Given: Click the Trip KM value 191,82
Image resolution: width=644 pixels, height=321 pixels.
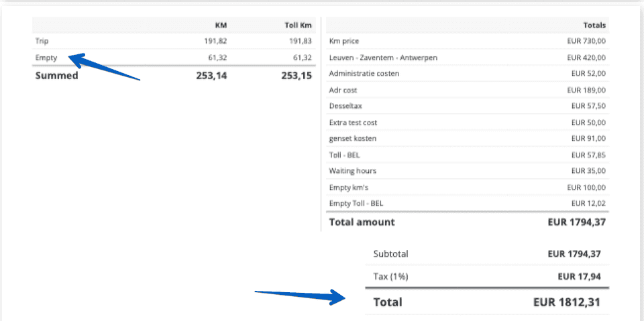Looking at the screenshot, I should (215, 41).
